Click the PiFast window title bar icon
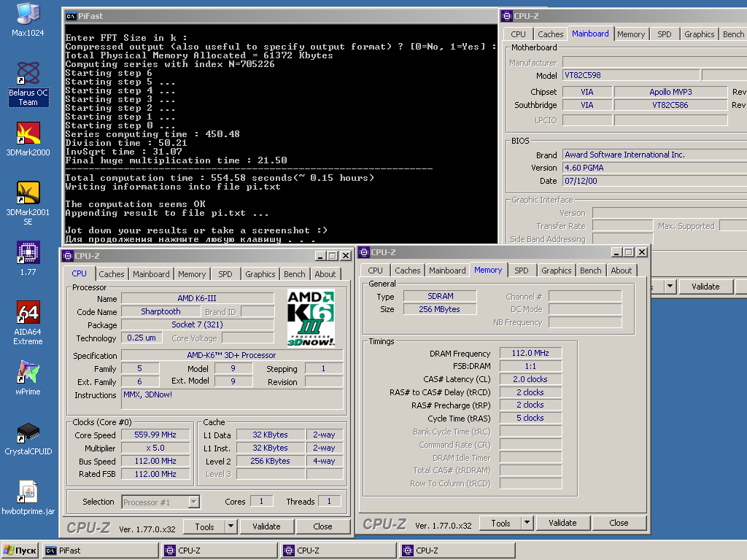The height and width of the screenshot is (560, 747). click(x=71, y=16)
